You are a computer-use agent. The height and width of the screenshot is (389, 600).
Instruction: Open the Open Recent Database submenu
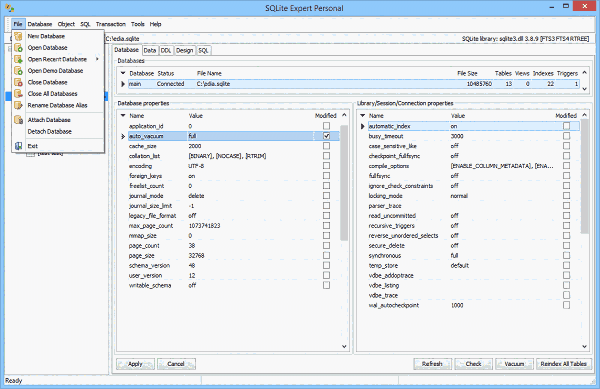(x=58, y=59)
